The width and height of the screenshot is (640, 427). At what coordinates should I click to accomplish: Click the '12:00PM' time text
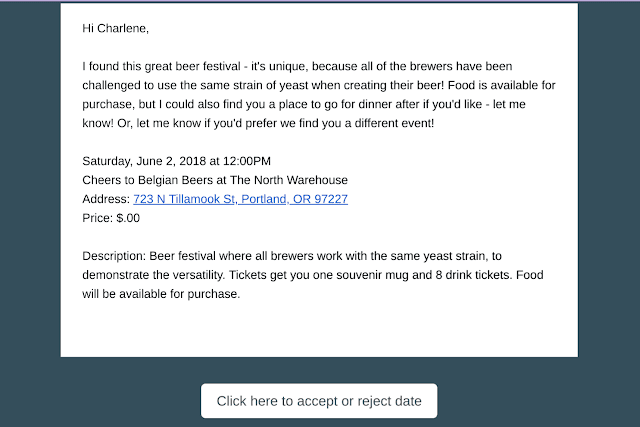coord(247,161)
